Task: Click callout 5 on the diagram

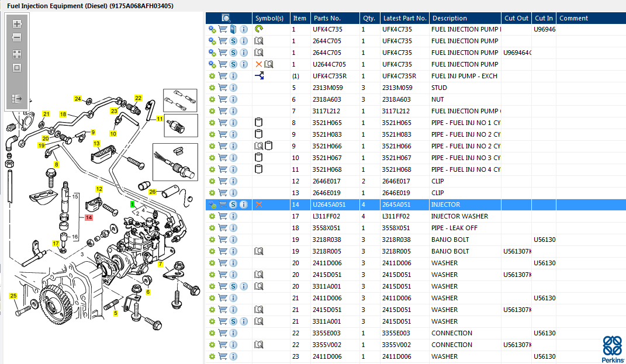Action: pos(116,313)
